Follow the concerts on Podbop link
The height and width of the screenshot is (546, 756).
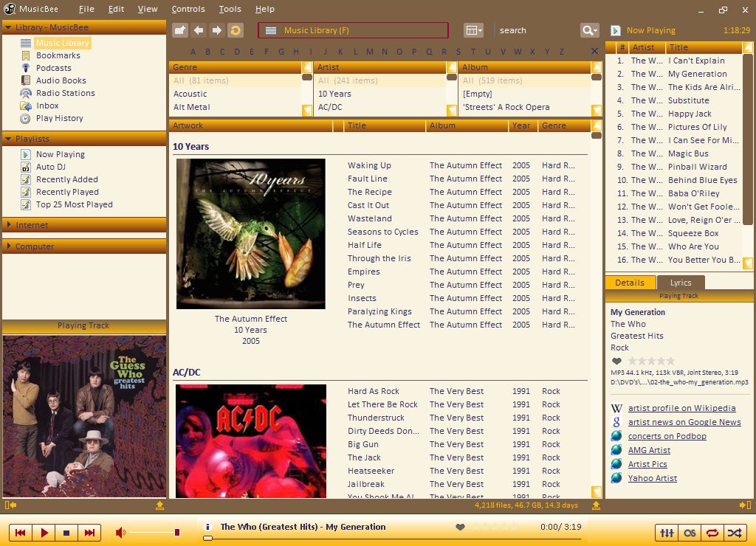[667, 436]
